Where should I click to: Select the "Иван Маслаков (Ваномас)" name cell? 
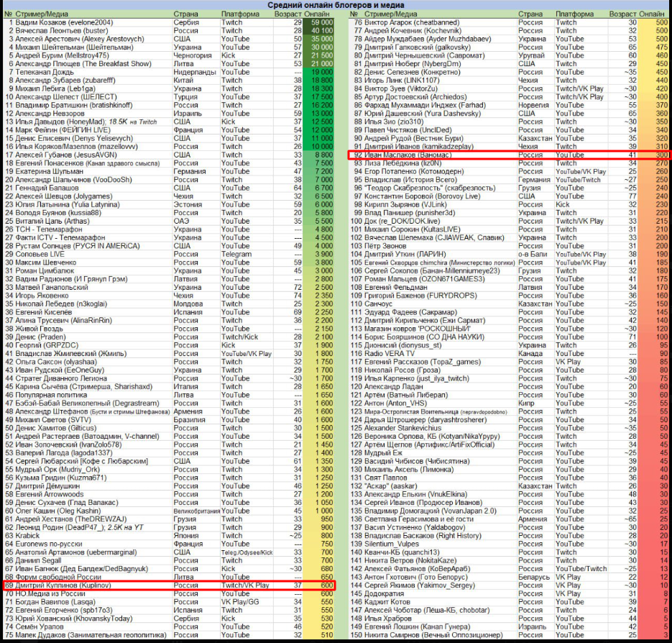[408, 155]
